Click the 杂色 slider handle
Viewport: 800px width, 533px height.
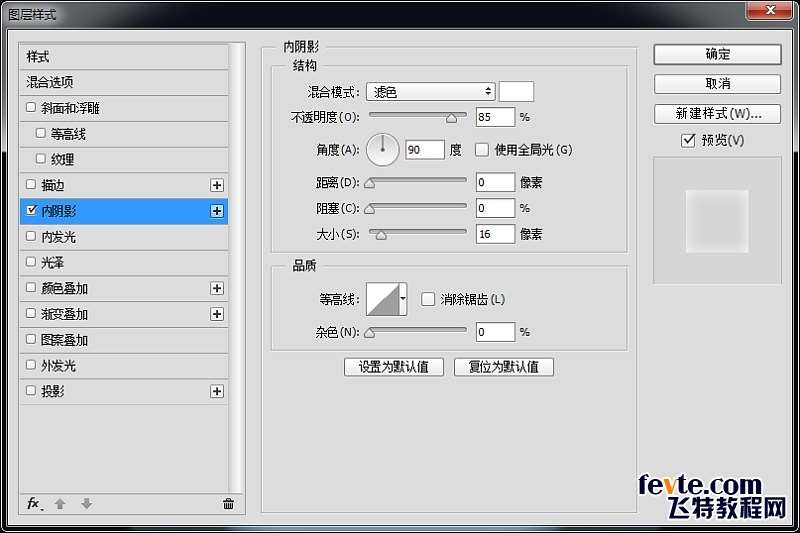(x=369, y=334)
